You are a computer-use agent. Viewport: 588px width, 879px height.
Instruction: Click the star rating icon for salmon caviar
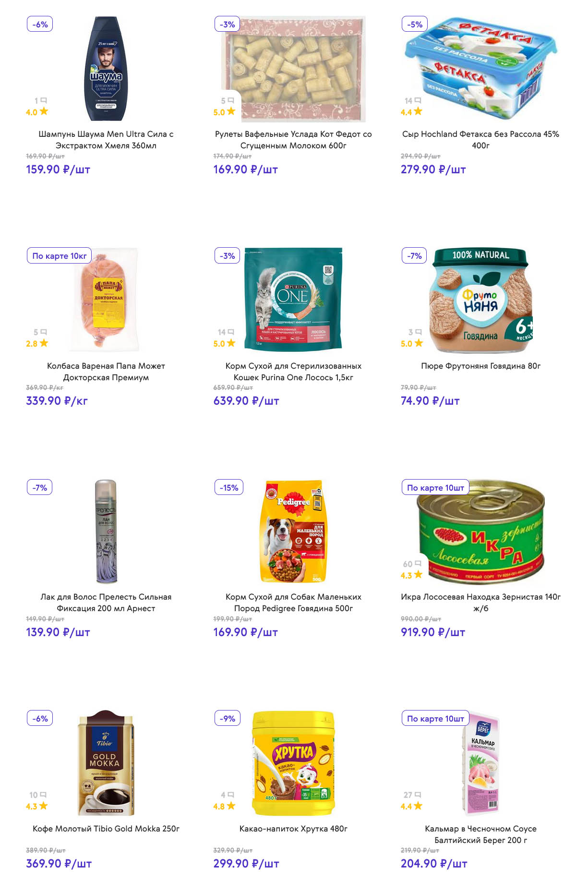point(419,575)
